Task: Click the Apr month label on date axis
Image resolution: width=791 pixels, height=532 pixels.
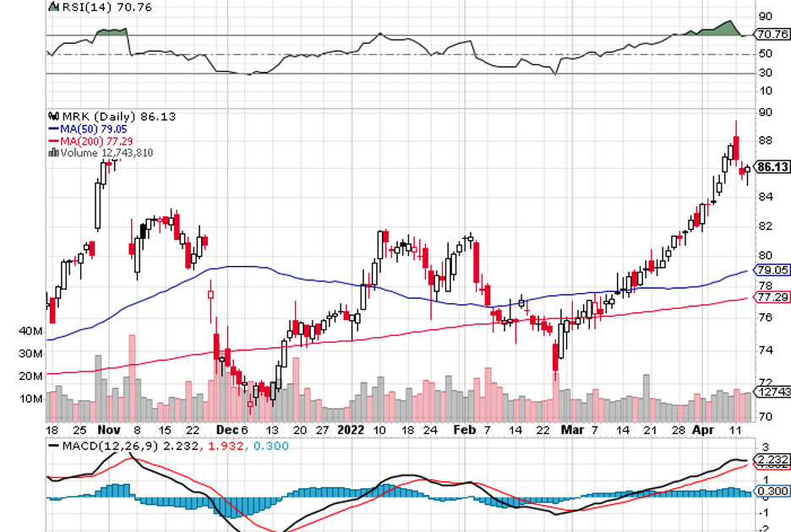Action: (x=703, y=429)
